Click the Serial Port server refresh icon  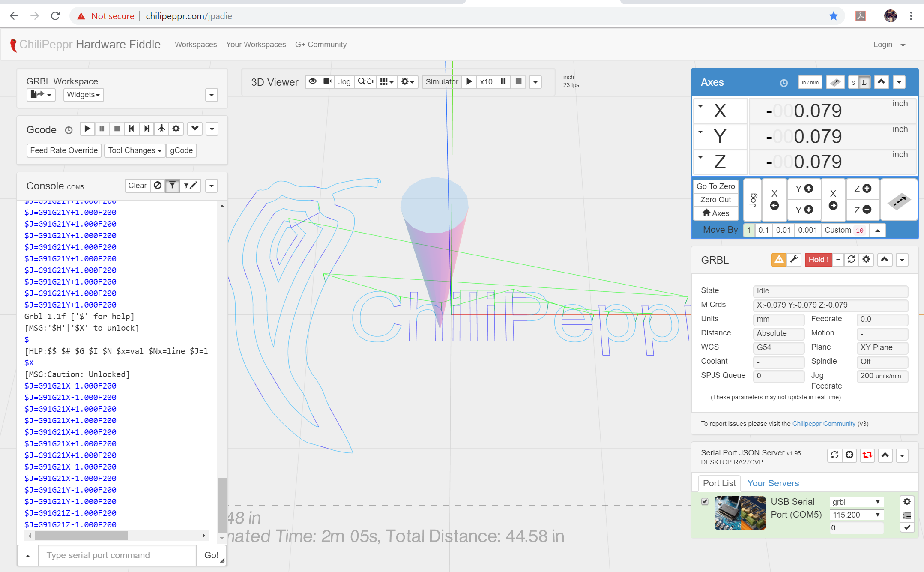tap(834, 455)
